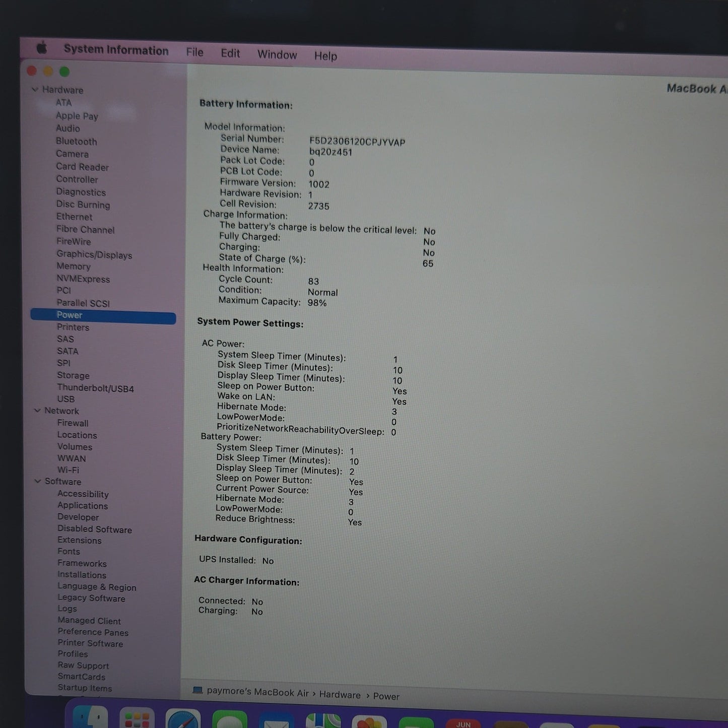Select Applications under Software

point(83,506)
